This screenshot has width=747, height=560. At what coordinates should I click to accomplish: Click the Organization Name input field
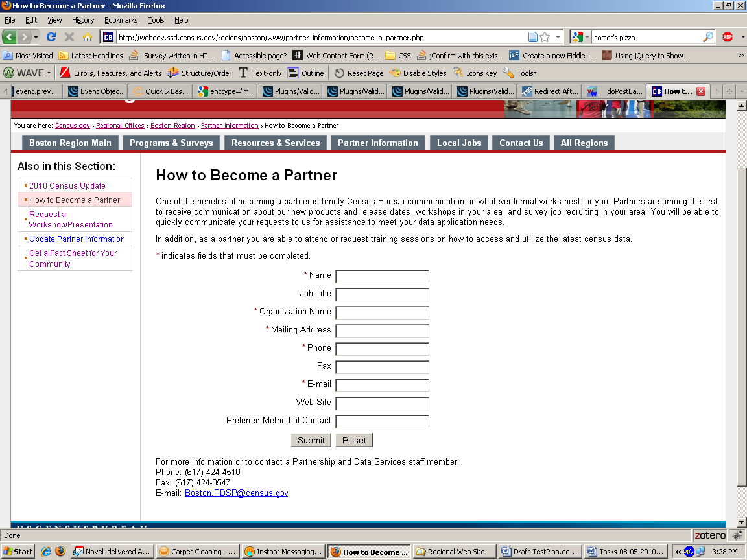pyautogui.click(x=382, y=312)
